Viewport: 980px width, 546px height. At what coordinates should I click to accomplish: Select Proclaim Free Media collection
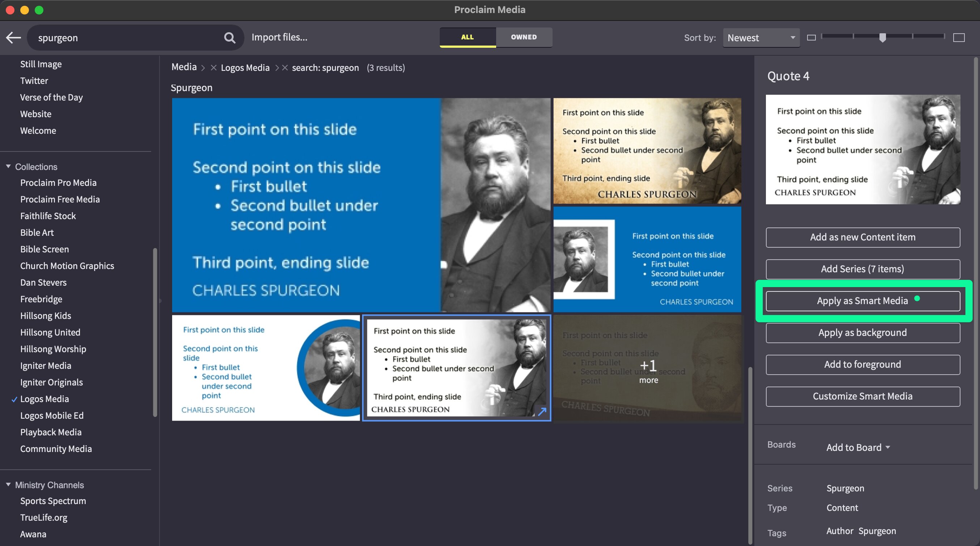(x=60, y=199)
